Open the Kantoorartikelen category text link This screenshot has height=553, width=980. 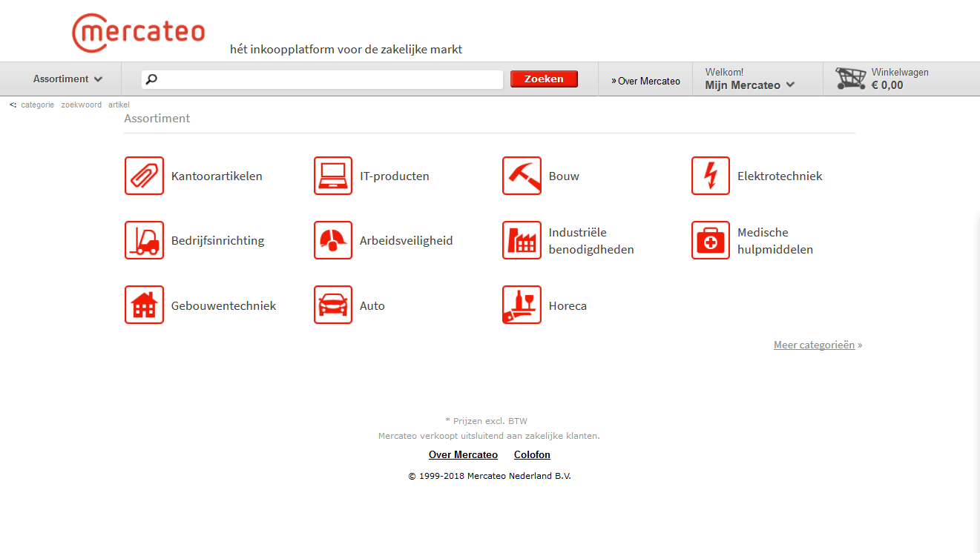pyautogui.click(x=217, y=176)
